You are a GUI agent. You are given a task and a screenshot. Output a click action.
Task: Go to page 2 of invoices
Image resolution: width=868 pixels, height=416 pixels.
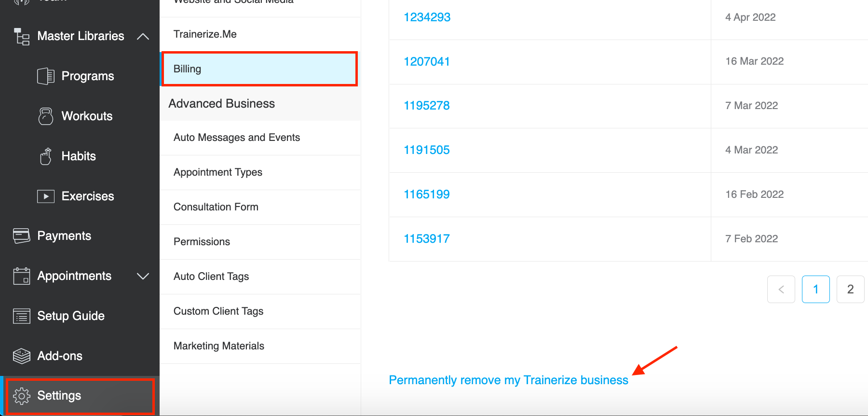tap(850, 289)
